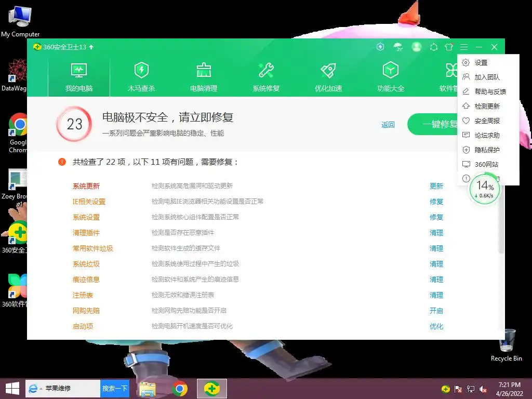532x399 pixels.
Task: Click the upgrade arrow beside 360安全卫士13
Action: coord(91,47)
